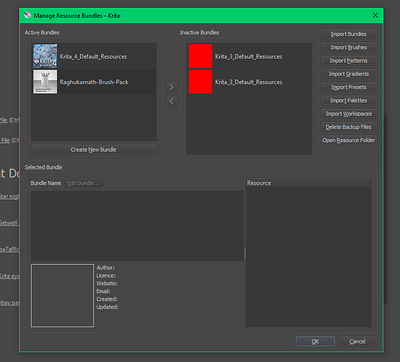Click Create New Bundle button

[x=93, y=150]
